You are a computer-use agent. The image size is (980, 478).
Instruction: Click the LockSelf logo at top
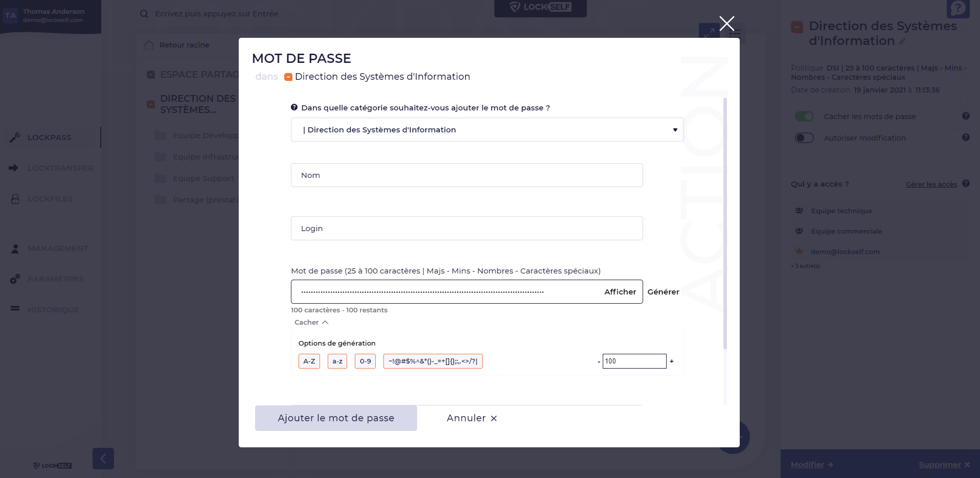pyautogui.click(x=540, y=7)
